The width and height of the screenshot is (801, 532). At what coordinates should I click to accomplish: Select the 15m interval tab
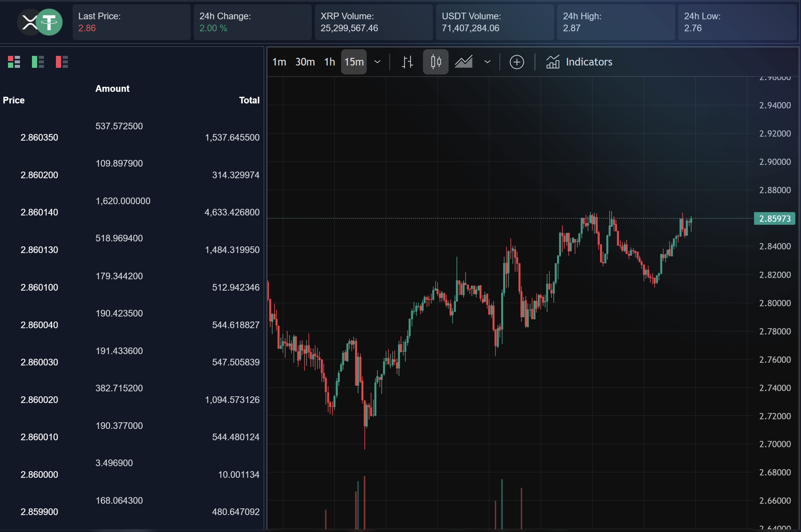click(353, 62)
